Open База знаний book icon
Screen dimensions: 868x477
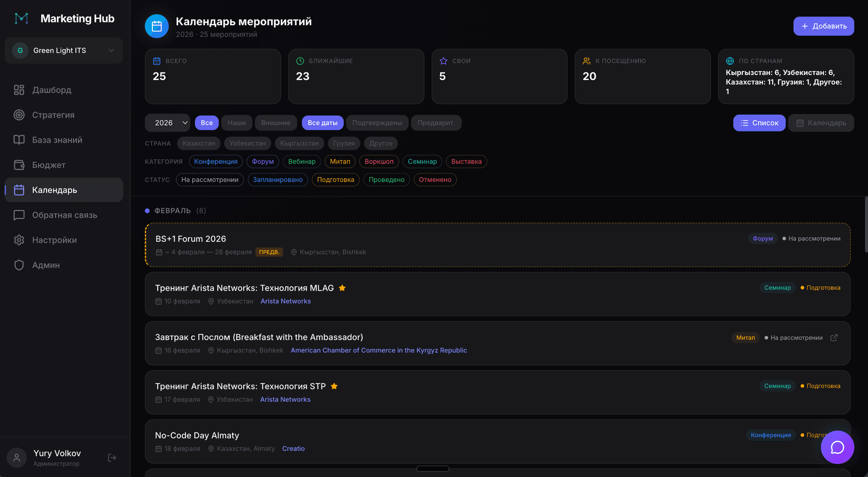click(x=19, y=140)
